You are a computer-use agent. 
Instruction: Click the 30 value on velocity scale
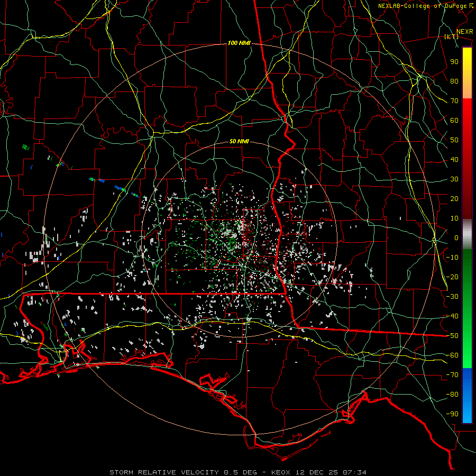[x=454, y=179]
